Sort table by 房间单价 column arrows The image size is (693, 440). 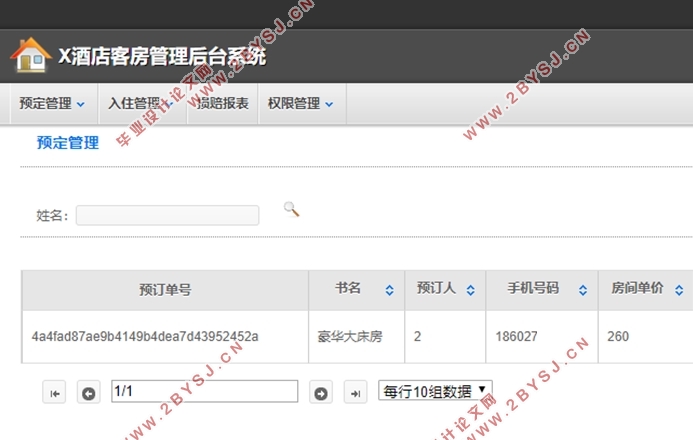pyautogui.click(x=679, y=290)
